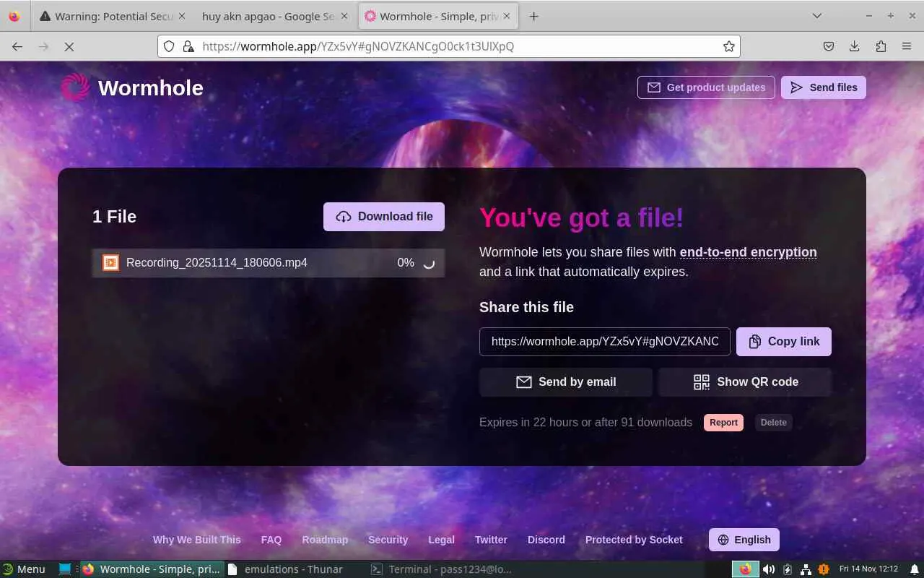Close the Wormhole tab
The width and height of the screenshot is (924, 578).
pos(505,16)
